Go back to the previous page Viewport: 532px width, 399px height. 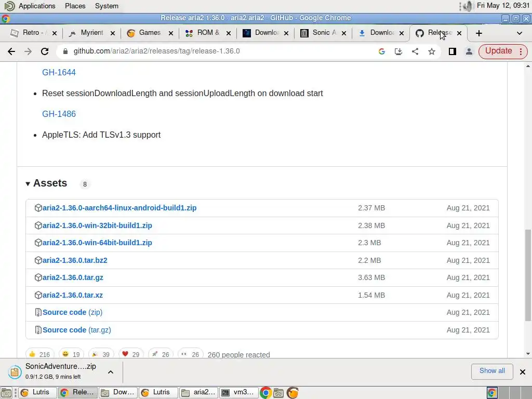tap(11, 51)
